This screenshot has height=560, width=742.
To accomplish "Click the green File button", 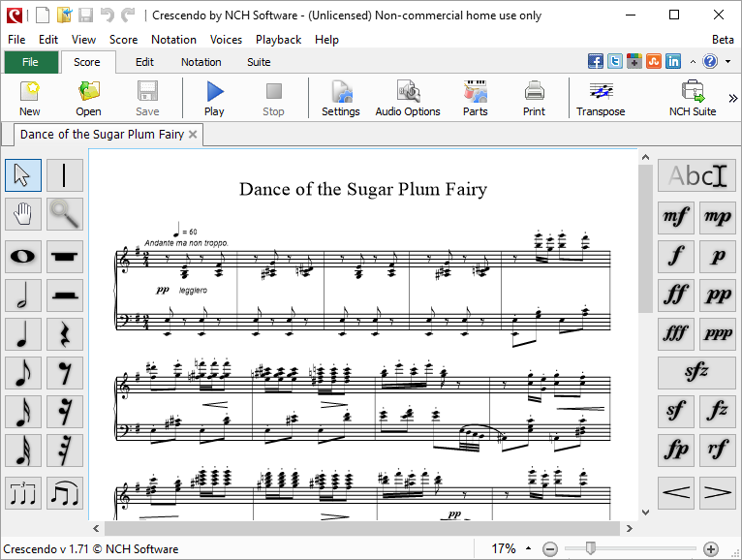I will coord(30,62).
